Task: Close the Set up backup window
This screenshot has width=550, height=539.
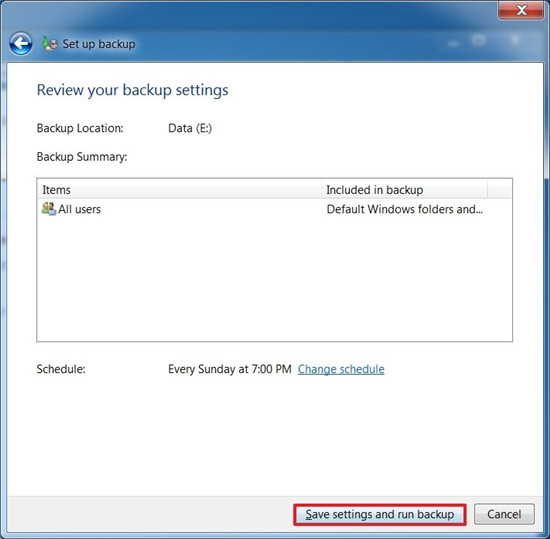Action: [x=521, y=10]
